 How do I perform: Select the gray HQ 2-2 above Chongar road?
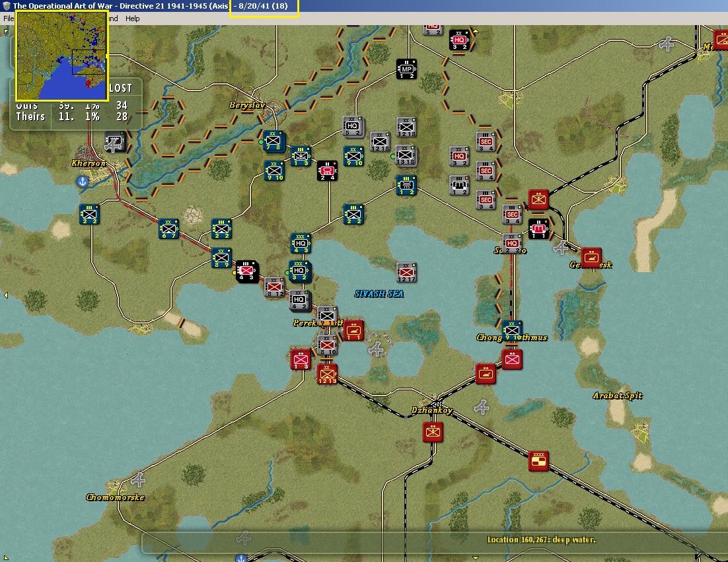[512, 244]
